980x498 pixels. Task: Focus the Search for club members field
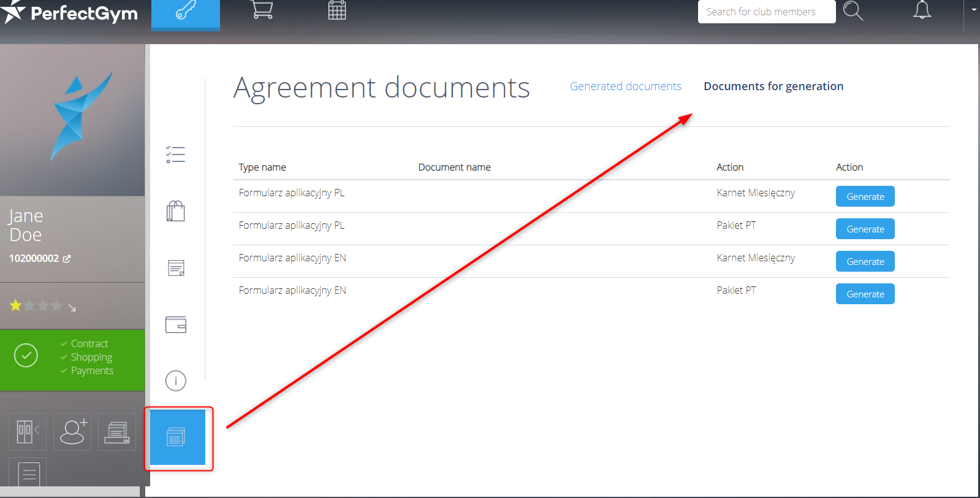point(766,12)
